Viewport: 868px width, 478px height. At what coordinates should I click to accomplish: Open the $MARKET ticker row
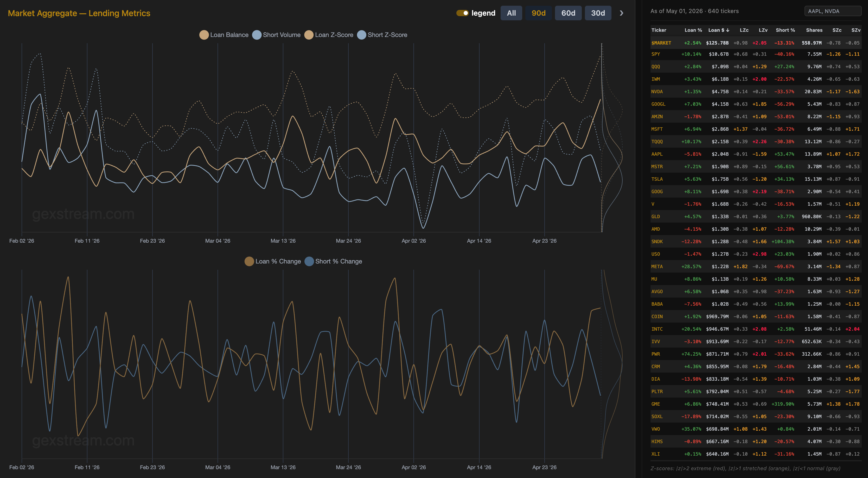pos(756,43)
